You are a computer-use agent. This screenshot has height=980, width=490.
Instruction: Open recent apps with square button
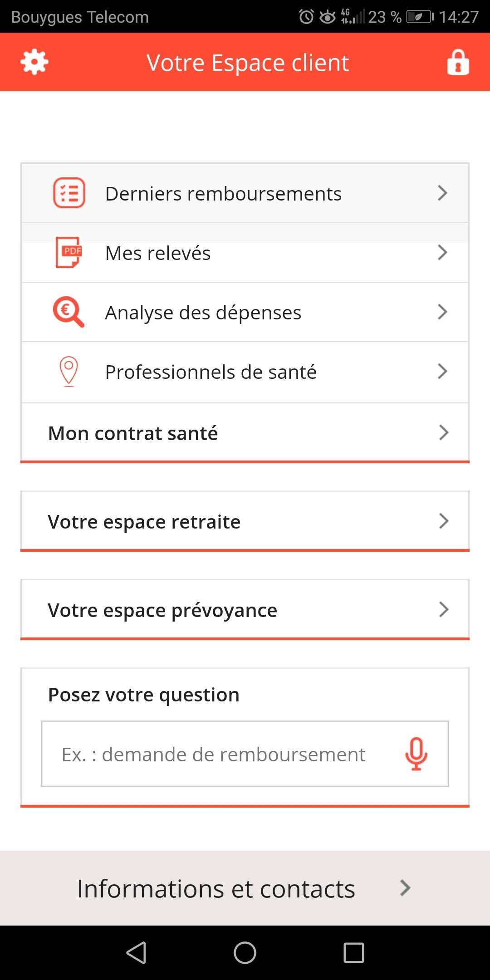coord(353,952)
